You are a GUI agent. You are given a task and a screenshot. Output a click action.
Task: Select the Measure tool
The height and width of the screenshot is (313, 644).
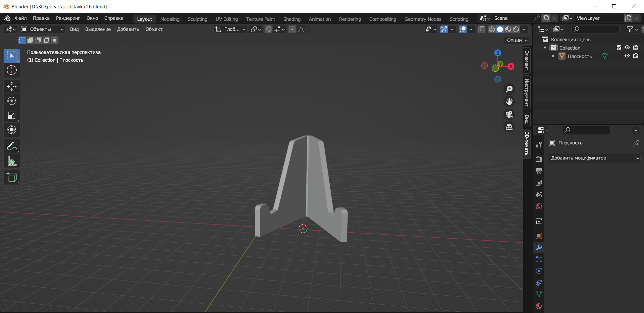(x=12, y=161)
